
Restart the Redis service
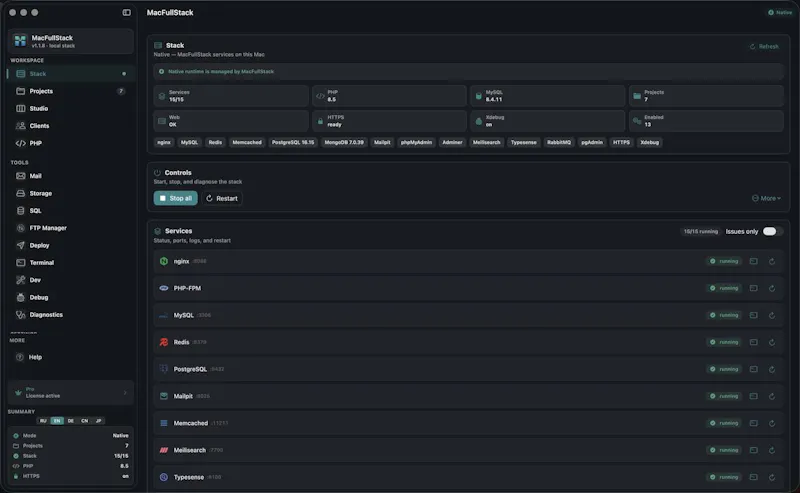[x=772, y=342]
